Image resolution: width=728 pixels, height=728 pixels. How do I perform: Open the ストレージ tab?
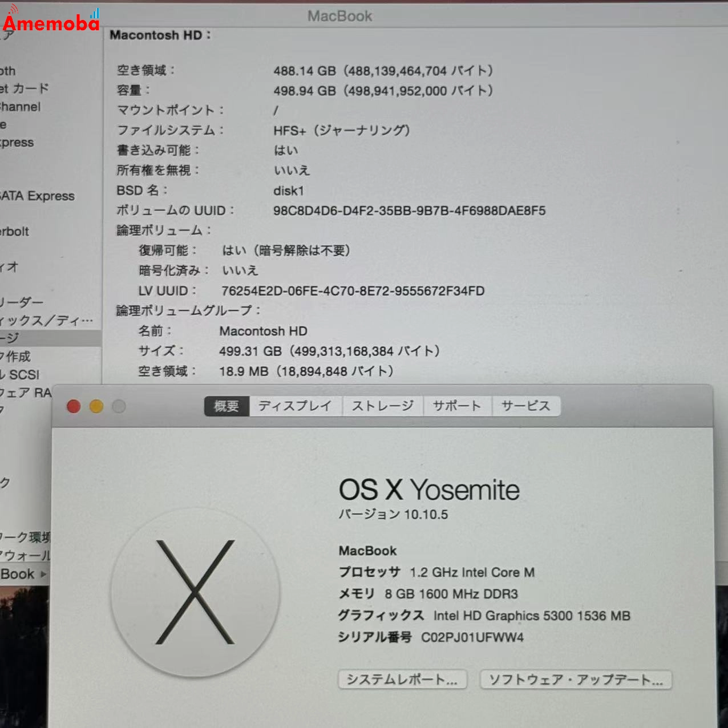pos(382,405)
